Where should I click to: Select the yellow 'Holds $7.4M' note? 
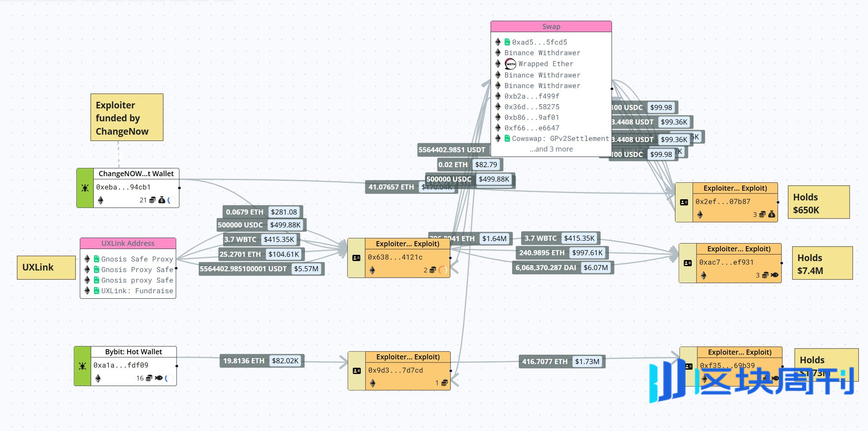pos(822,263)
